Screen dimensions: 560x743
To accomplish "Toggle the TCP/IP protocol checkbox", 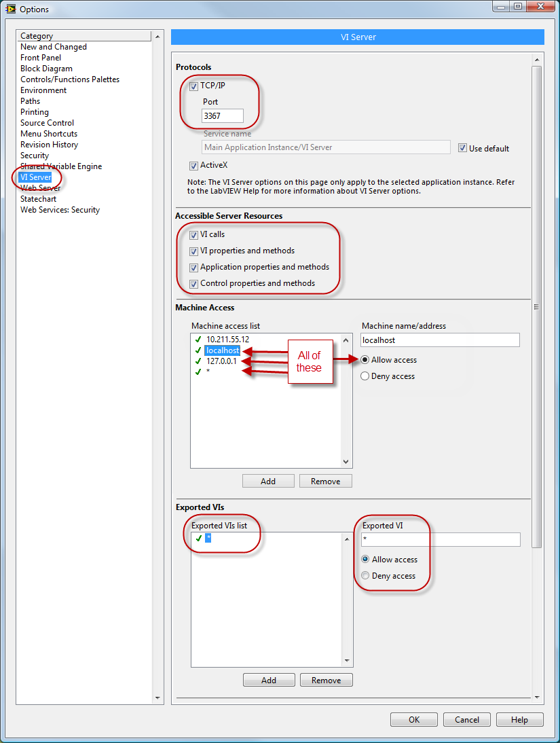I will click(x=193, y=86).
